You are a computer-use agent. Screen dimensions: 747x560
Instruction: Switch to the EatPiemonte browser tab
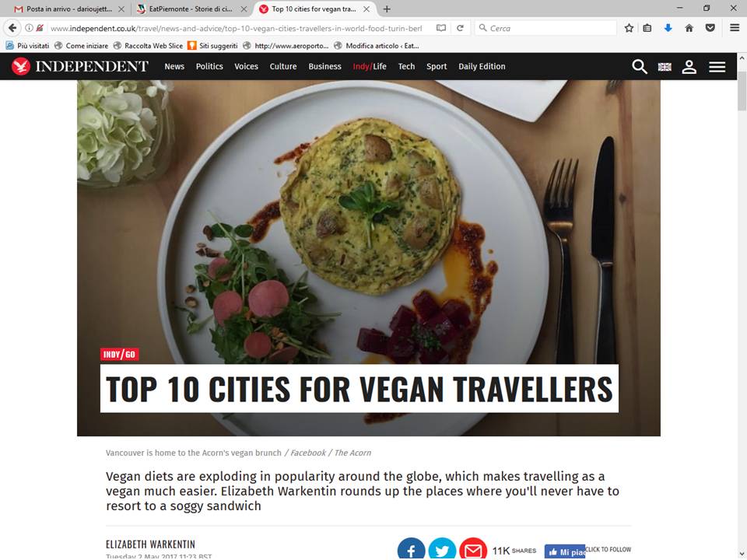pyautogui.click(x=191, y=9)
